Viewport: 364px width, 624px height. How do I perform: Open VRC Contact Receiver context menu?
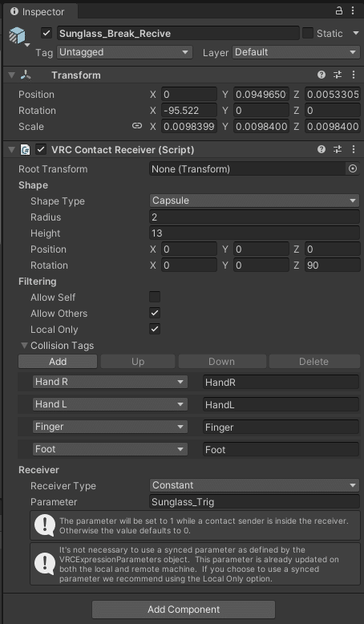tap(354, 150)
